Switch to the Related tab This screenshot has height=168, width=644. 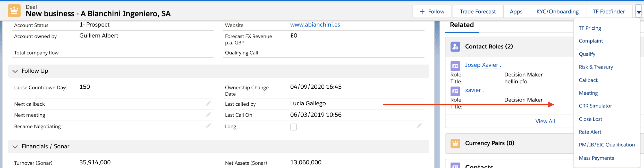click(462, 25)
